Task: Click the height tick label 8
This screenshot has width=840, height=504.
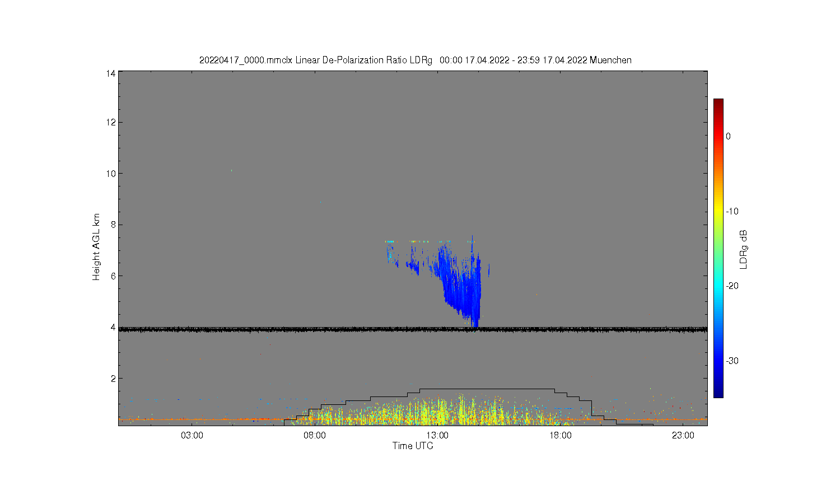Action: click(113, 225)
